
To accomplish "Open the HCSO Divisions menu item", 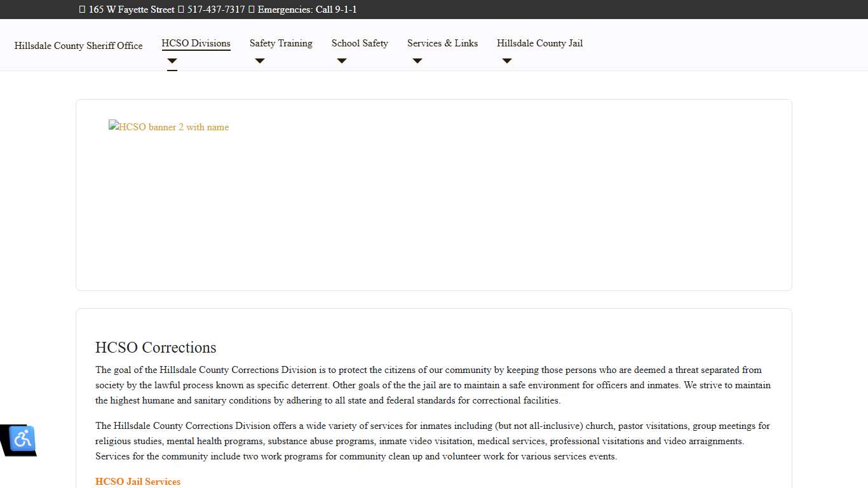I will (x=196, y=43).
